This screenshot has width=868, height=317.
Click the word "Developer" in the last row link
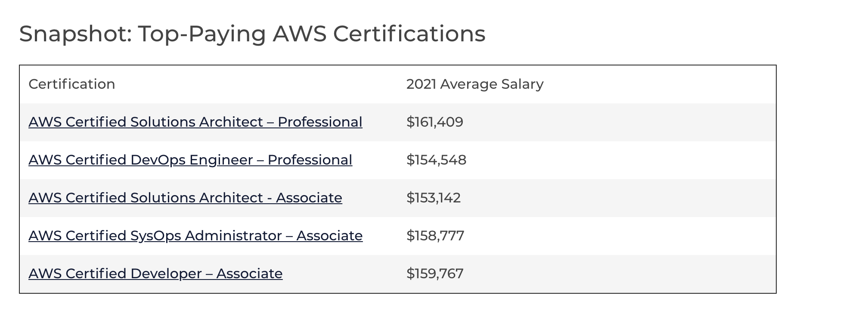pyautogui.click(x=166, y=273)
